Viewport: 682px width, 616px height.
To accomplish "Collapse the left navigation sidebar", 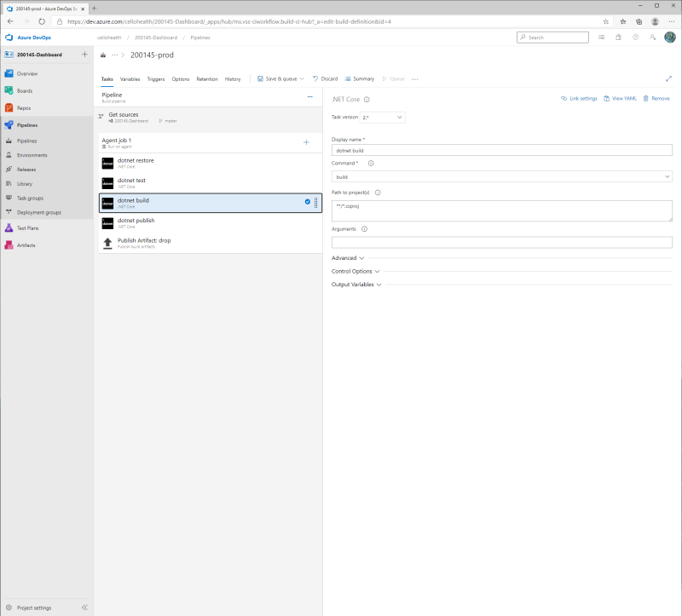I will coord(84,607).
